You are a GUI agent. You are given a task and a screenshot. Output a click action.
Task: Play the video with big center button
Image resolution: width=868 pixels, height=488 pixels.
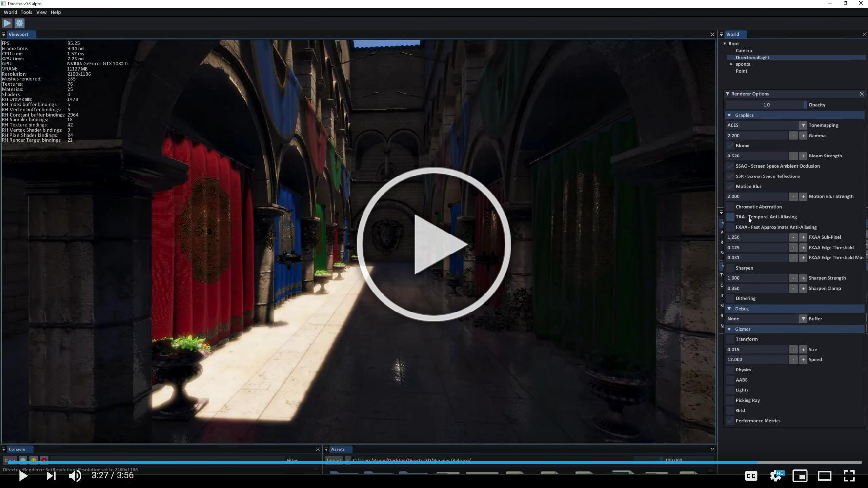434,244
